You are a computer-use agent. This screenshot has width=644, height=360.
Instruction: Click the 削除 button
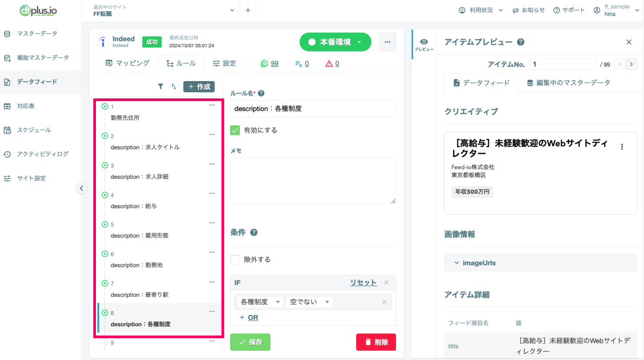click(x=376, y=342)
